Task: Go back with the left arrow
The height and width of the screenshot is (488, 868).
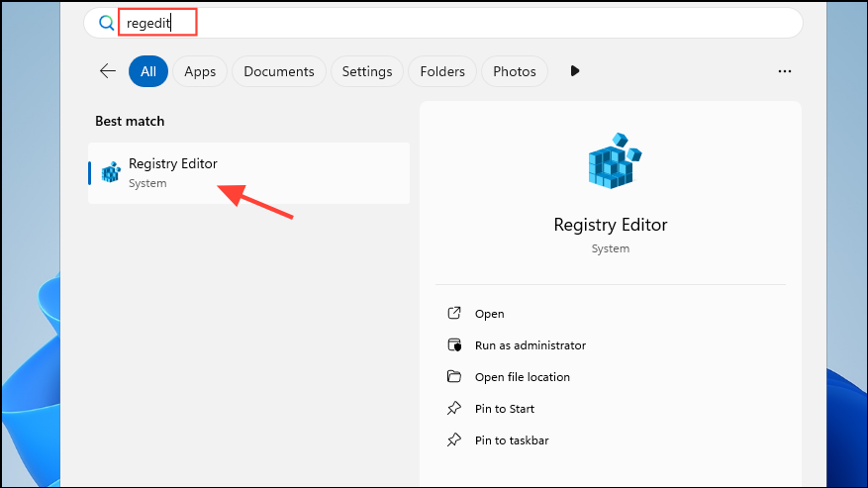Action: coord(108,71)
